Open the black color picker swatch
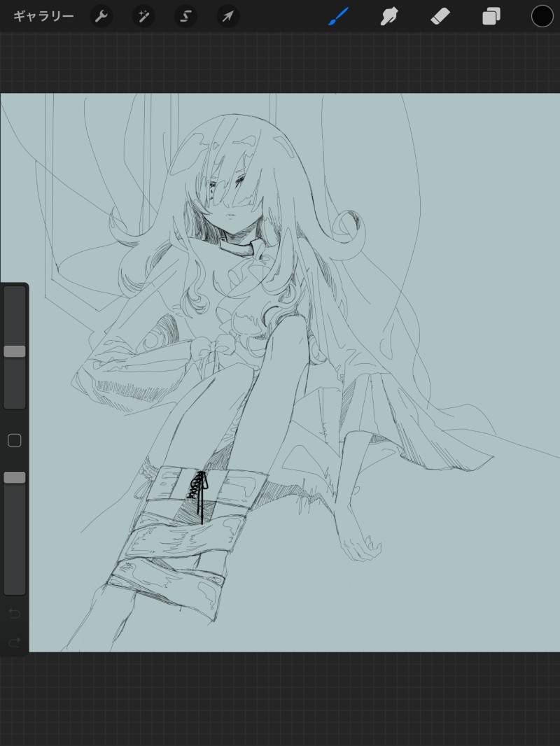The height and width of the screenshot is (746, 560). click(542, 16)
